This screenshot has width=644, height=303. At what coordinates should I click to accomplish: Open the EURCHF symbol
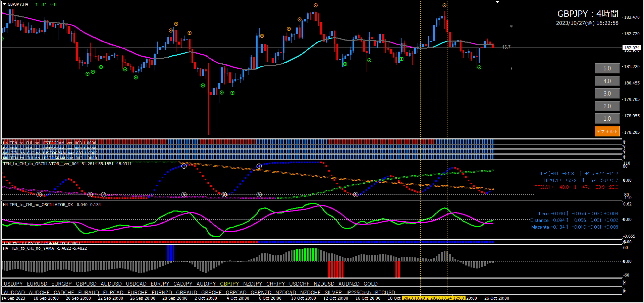coord(138,293)
